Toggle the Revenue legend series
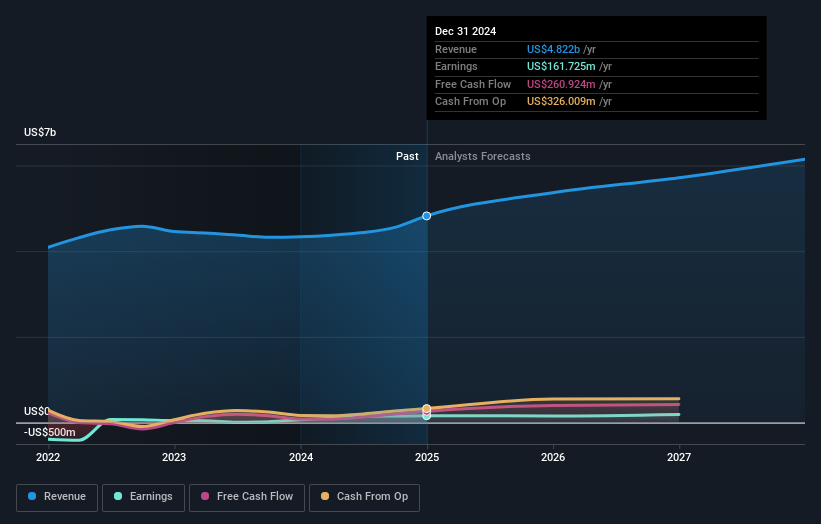 tap(57, 497)
